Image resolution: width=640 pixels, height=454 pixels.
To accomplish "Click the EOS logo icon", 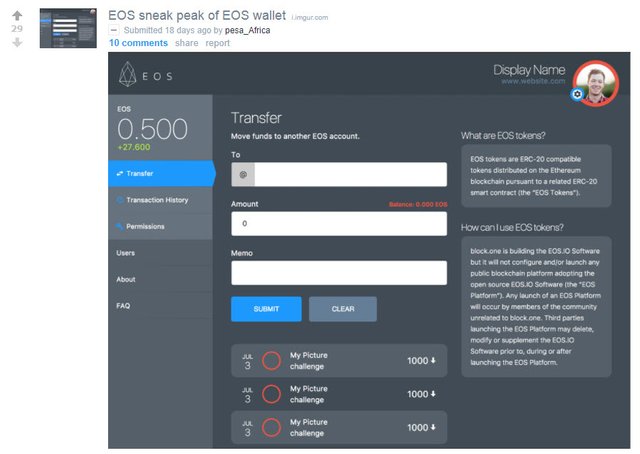I will pos(127,75).
